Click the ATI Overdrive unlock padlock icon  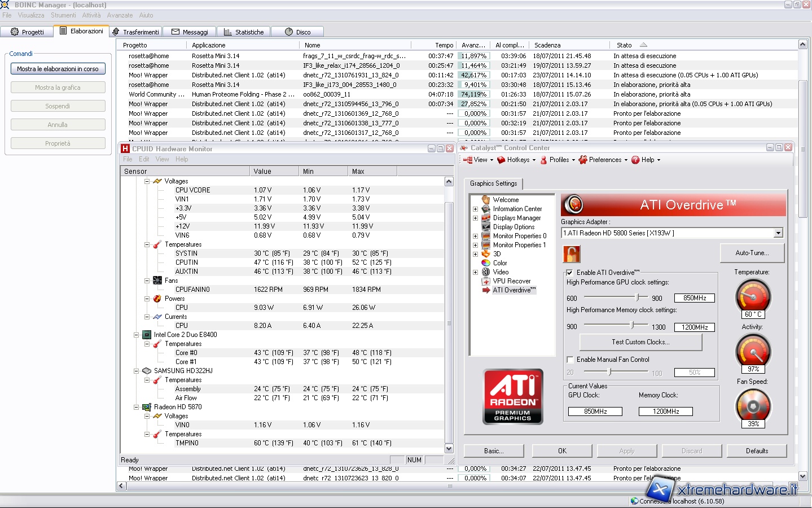pos(571,254)
